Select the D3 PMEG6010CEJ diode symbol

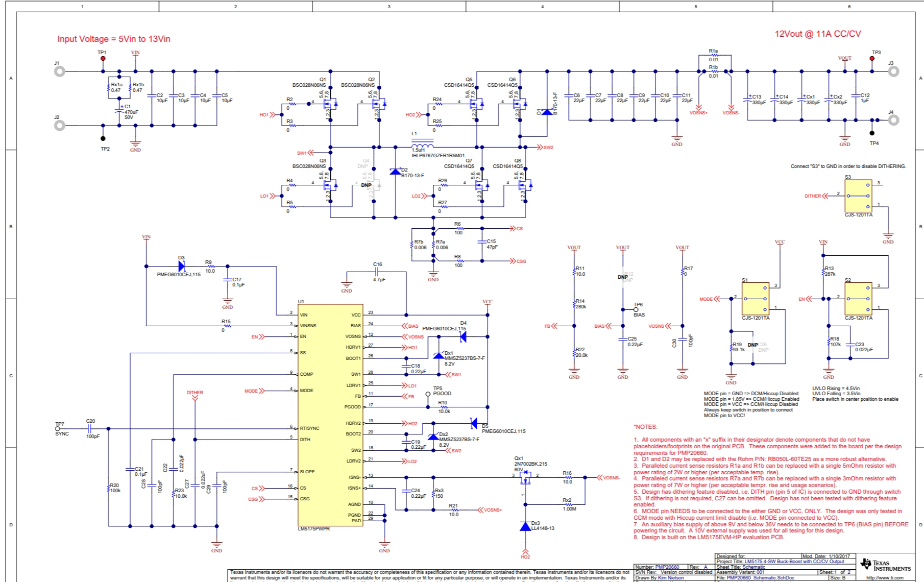(181, 266)
